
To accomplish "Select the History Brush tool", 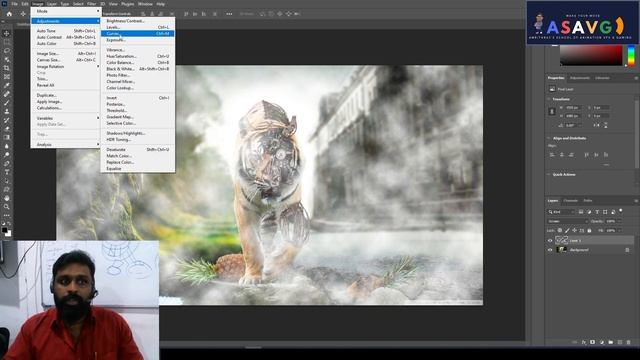I will pyautogui.click(x=7, y=120).
